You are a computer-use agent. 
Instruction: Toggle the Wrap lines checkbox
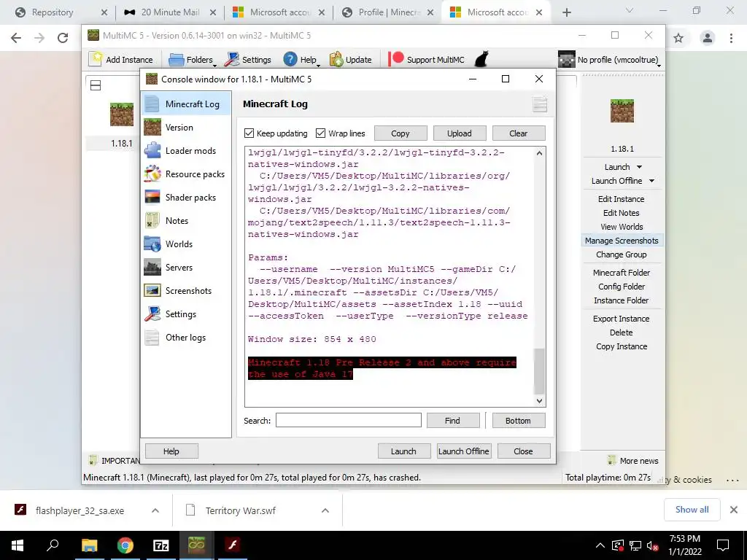click(x=321, y=133)
